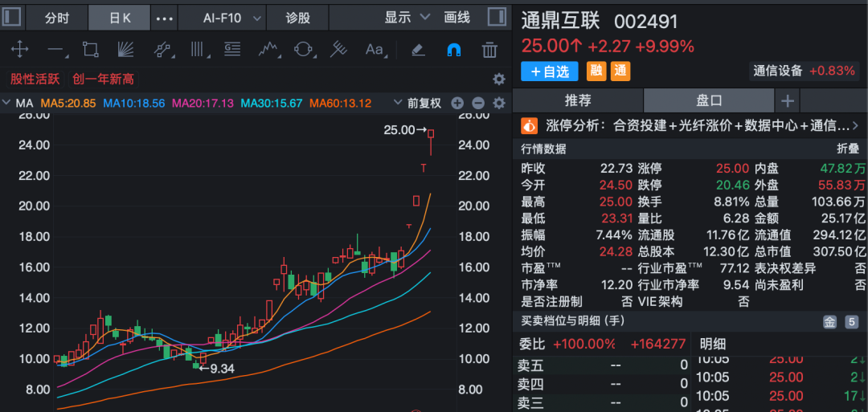The width and height of the screenshot is (868, 412).
Task: Toggle the right sidebar panel icon
Action: click(x=497, y=17)
